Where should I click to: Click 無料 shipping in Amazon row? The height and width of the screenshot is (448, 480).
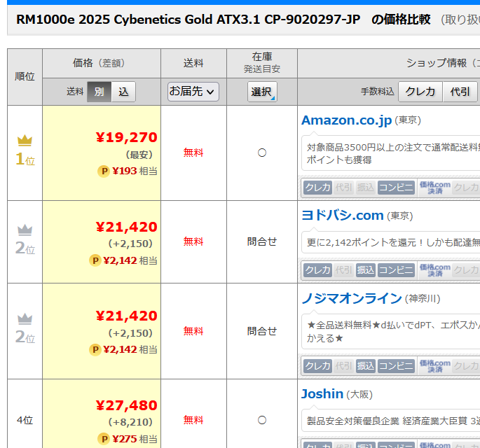pos(193,153)
